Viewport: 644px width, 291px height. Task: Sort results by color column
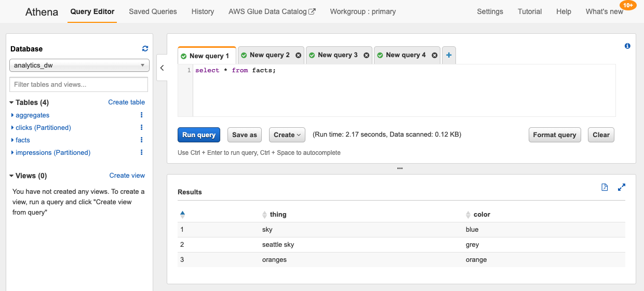[468, 214]
